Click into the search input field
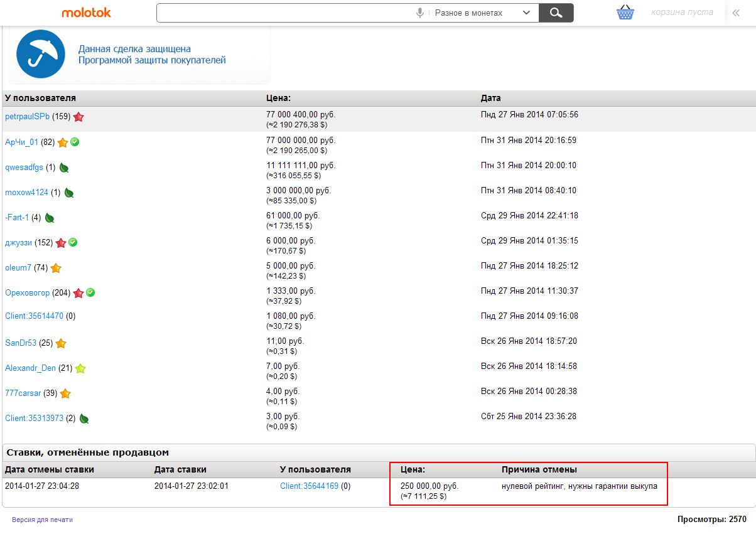Screen dimensions: 756x534 [283, 13]
